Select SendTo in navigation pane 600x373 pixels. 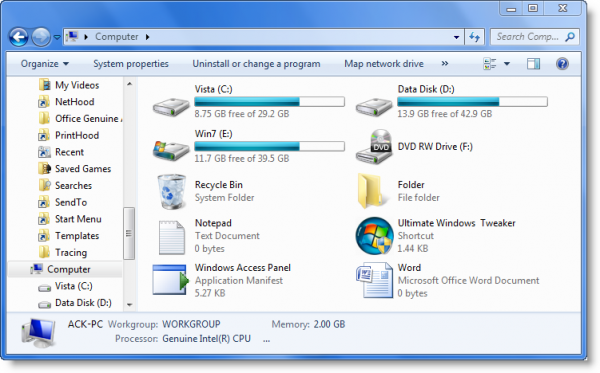point(63,202)
